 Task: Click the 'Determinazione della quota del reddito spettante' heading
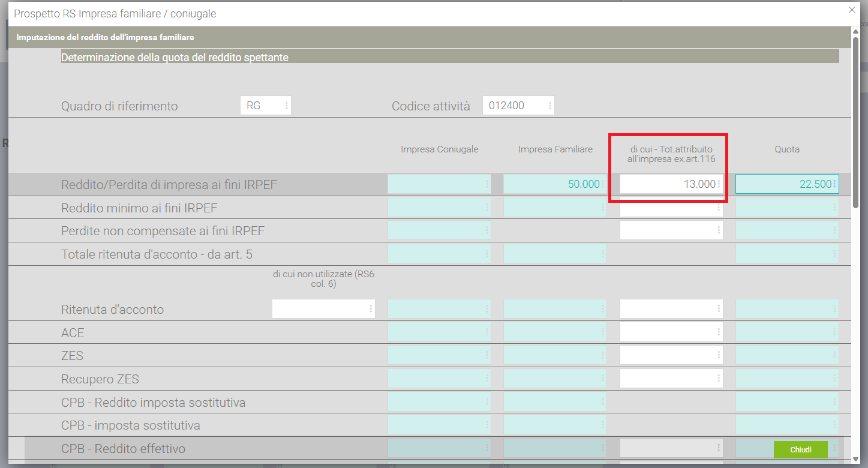tap(175, 58)
